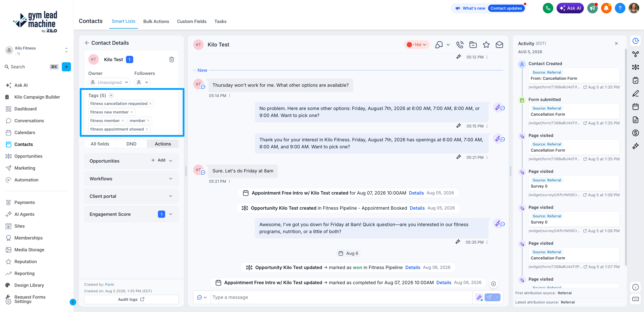Remove the 'fitness new member' tag
The height and width of the screenshot is (312, 644).
coord(132,112)
